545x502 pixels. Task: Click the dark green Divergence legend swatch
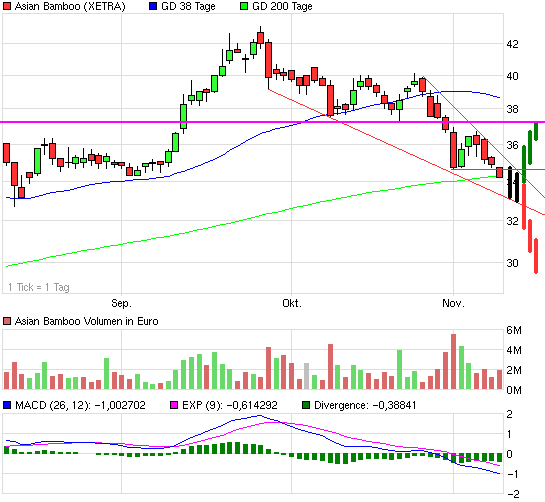point(306,405)
